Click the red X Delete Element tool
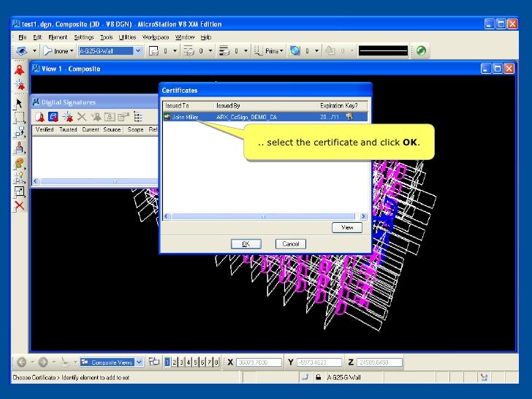The image size is (532, 399). point(19,205)
